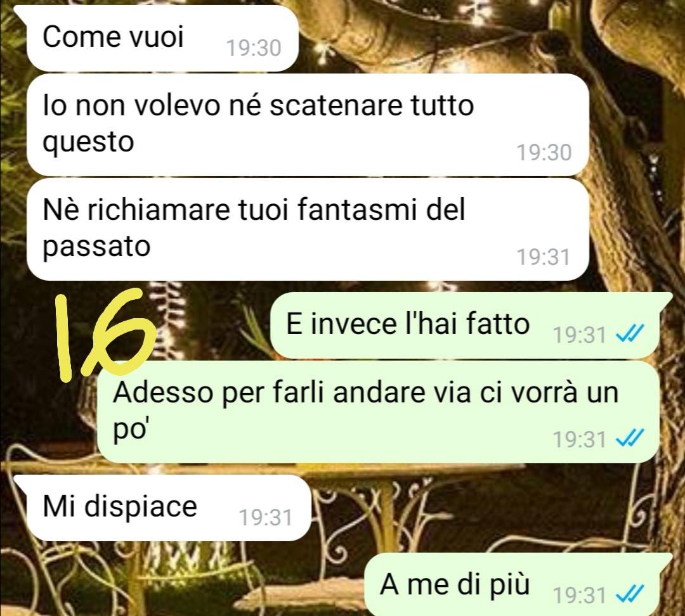The width and height of the screenshot is (685, 616).
Task: Click 19:31 timestamp on 'Mi dispiace'
Action: coord(266,518)
